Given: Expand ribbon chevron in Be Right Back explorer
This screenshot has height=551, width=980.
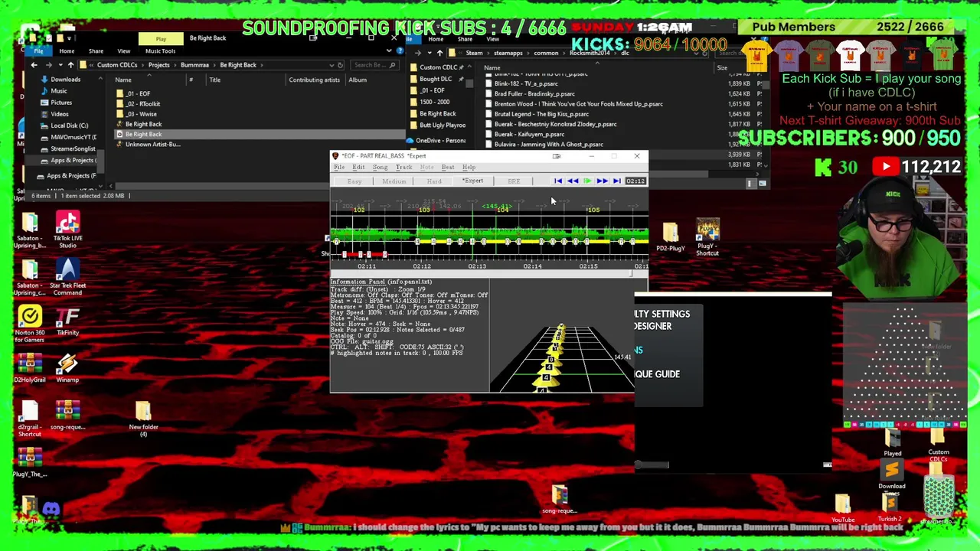Looking at the screenshot, I should pyautogui.click(x=389, y=51).
